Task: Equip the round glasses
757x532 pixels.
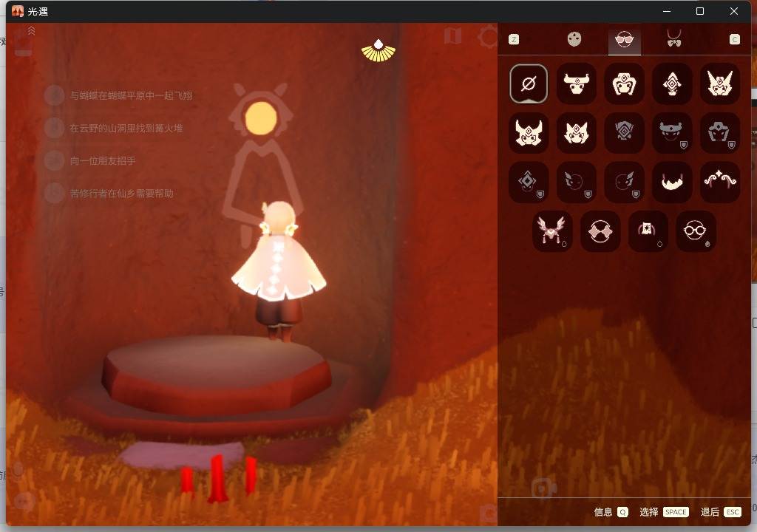Action: (696, 231)
